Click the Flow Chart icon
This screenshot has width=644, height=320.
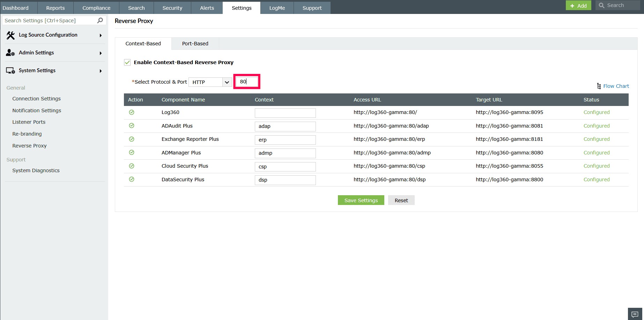coord(599,86)
